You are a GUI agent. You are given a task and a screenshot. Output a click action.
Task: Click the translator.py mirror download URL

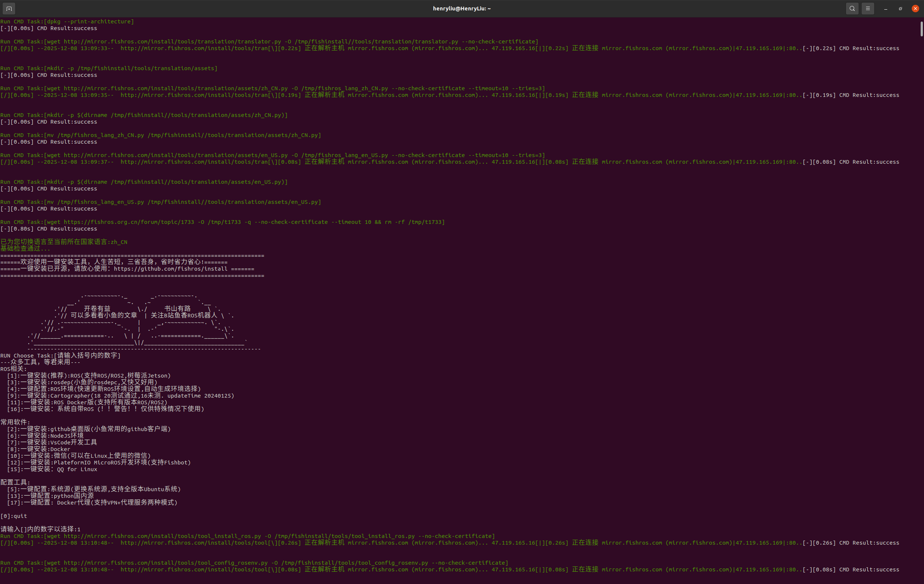coord(172,42)
